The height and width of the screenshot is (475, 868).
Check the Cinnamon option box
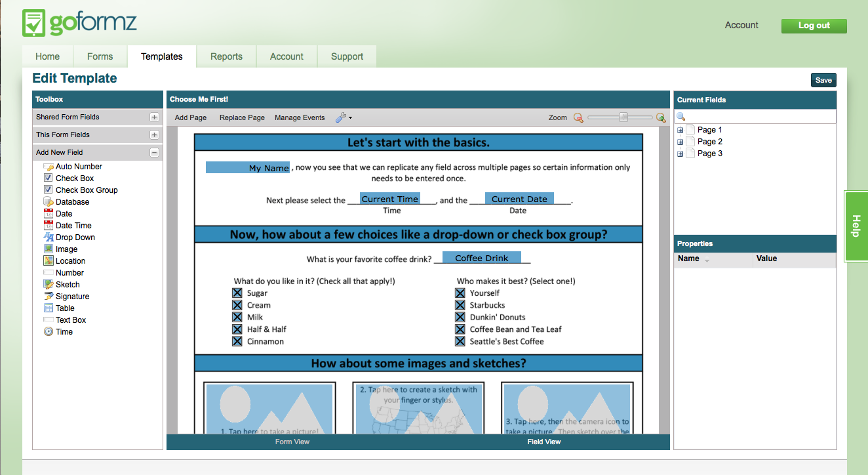click(x=237, y=341)
